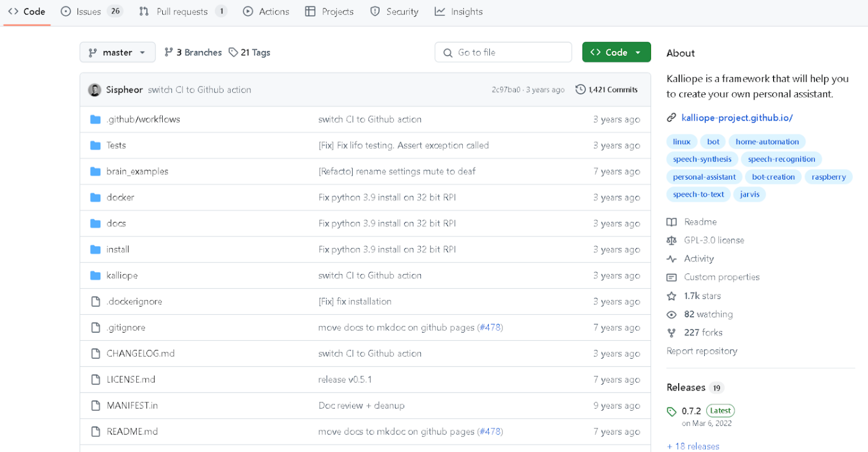Switch to the Code tab
Viewport: 868px width, 452px height.
click(x=27, y=11)
